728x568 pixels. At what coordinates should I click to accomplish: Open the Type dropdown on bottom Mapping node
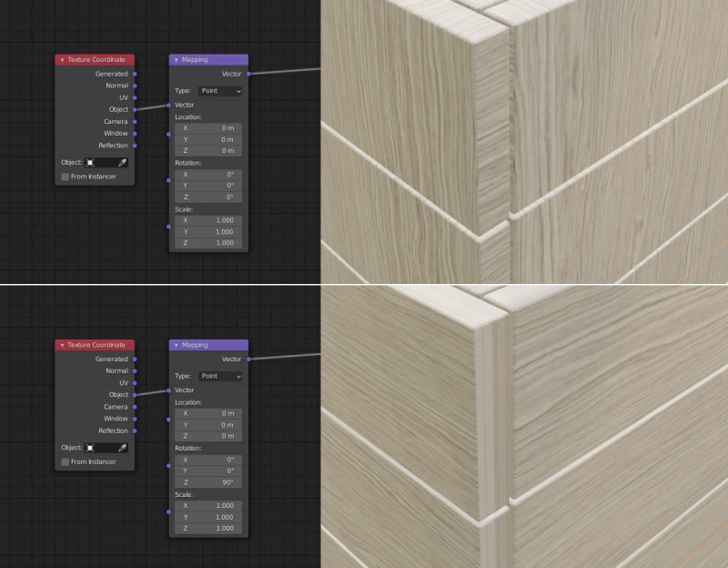click(x=218, y=375)
